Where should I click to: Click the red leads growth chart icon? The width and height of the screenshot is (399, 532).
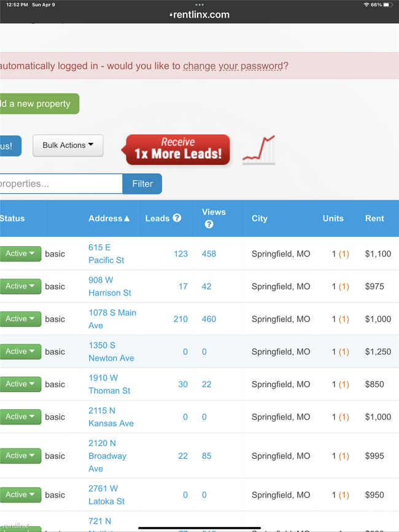pyautogui.click(x=258, y=150)
